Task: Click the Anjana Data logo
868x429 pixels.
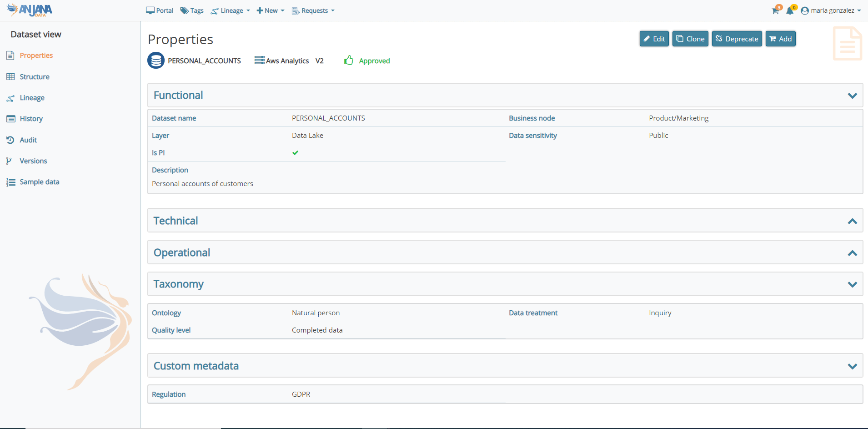Action: 30,10
